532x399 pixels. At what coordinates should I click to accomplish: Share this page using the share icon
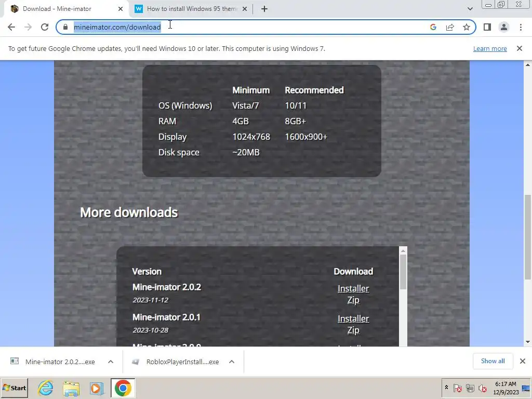pos(450,27)
